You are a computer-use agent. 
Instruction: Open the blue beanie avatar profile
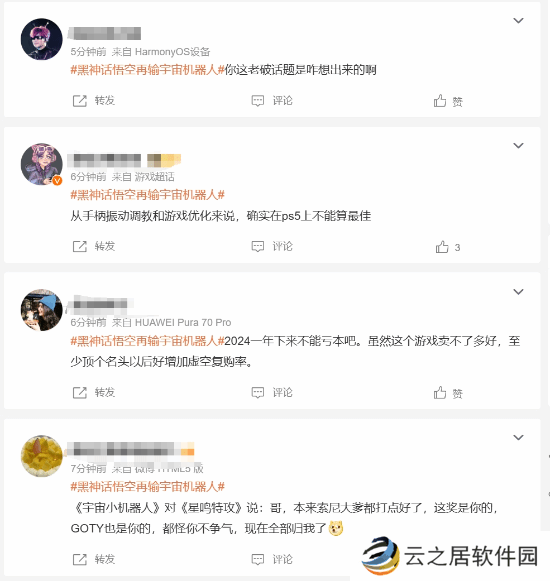tap(42, 310)
